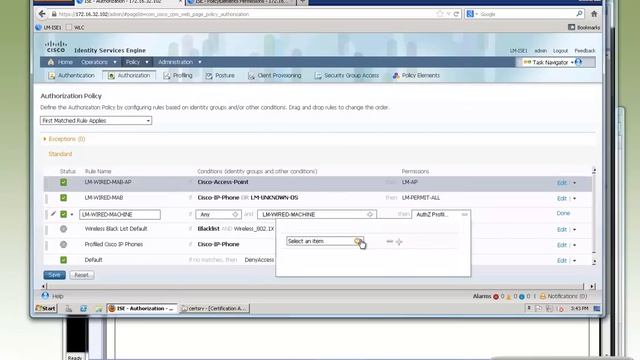Go back with the browser back arrow

click(42, 14)
